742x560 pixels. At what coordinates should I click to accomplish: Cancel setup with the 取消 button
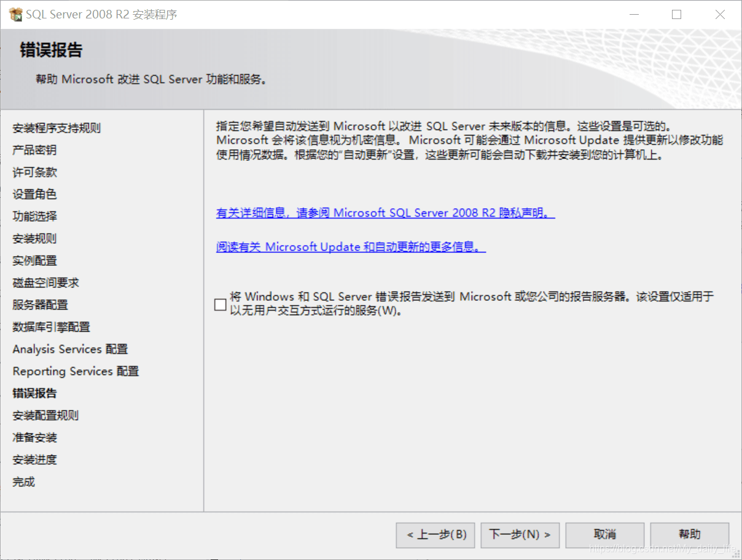[605, 535]
